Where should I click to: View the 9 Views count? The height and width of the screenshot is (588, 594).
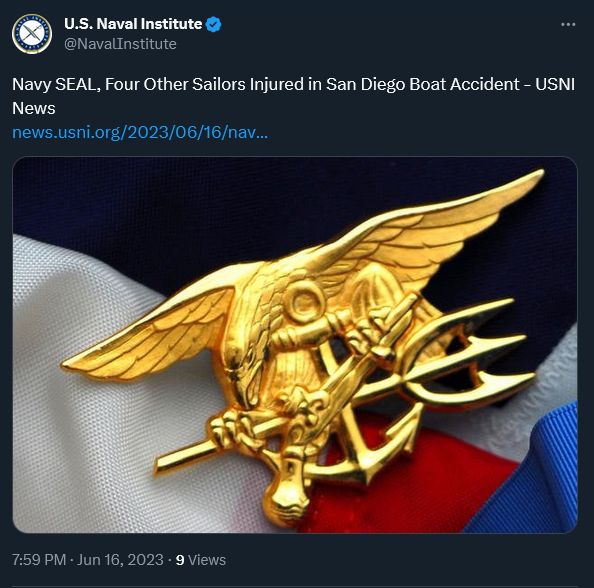(200, 560)
